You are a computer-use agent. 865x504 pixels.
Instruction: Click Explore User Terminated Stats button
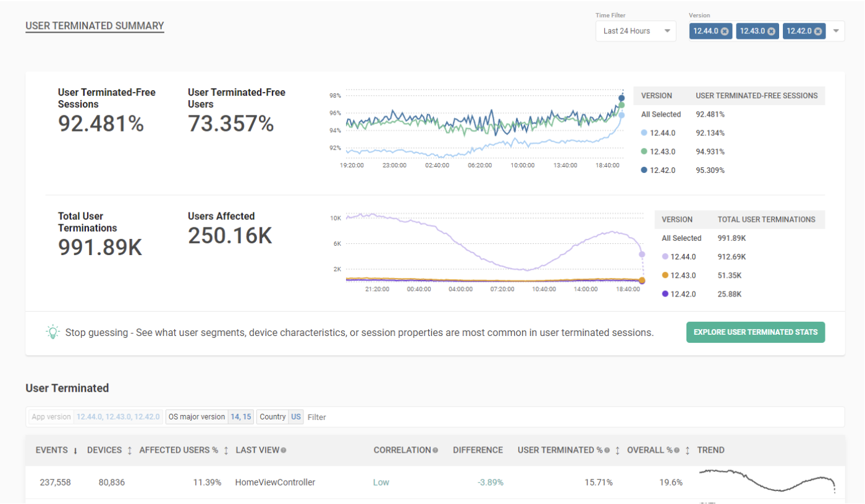click(x=756, y=332)
